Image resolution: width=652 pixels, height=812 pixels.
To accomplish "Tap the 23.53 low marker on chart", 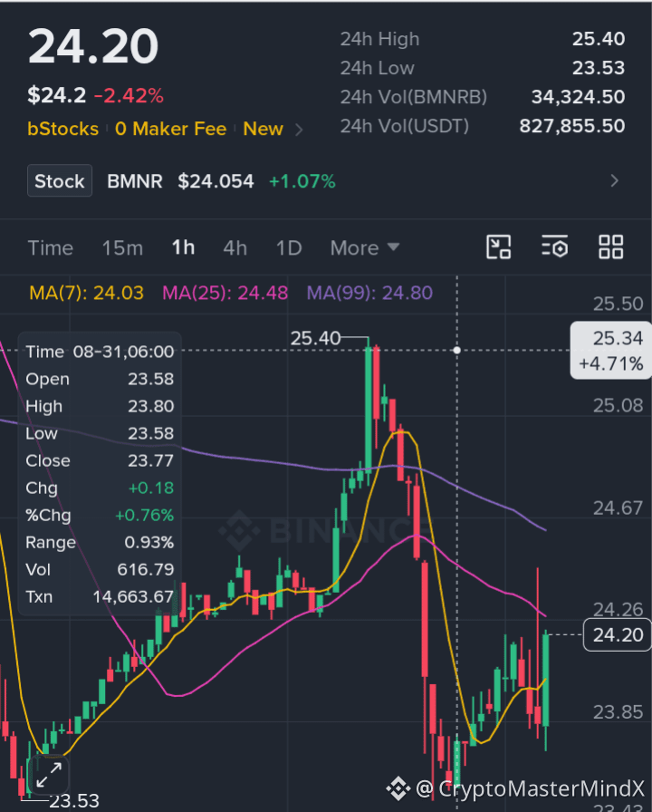I will tap(74, 801).
